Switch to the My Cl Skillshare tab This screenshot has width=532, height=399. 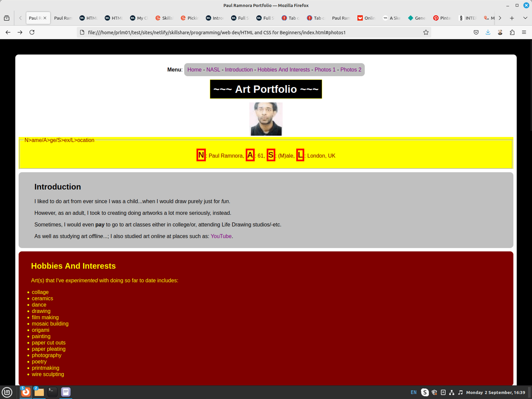139,18
